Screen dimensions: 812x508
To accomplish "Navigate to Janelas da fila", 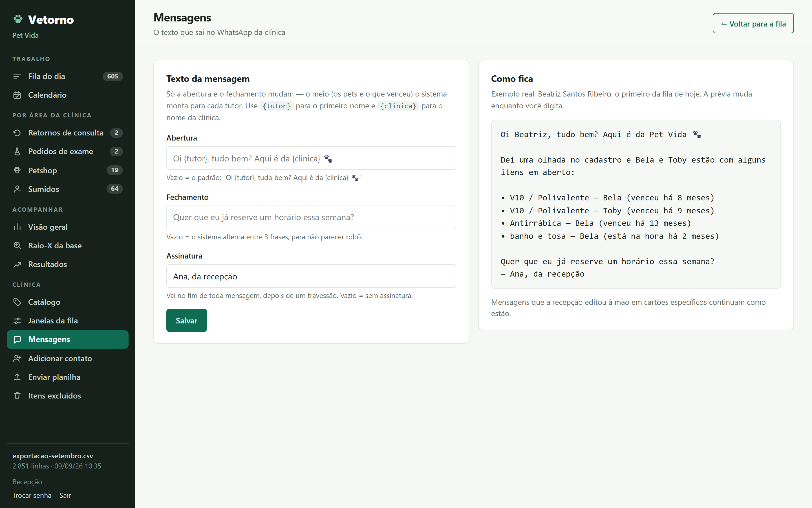I will 67,321.
